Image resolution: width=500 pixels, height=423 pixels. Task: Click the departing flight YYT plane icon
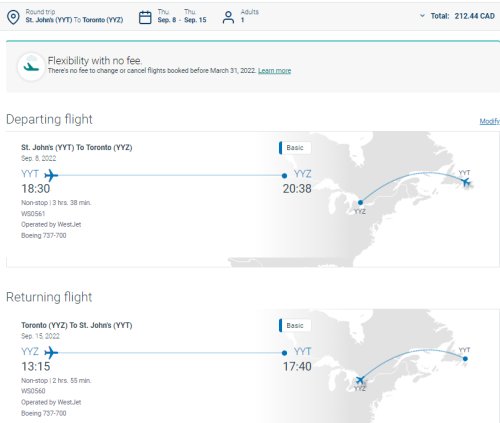[51, 175]
